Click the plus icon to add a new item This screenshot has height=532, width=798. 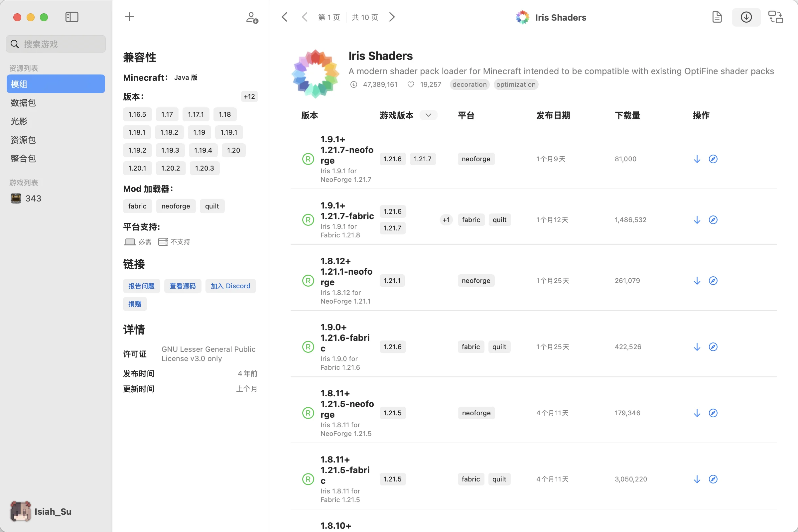pos(129,17)
